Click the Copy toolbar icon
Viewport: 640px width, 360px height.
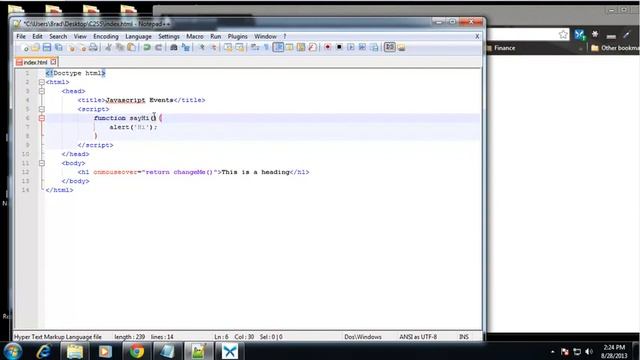point(120,47)
